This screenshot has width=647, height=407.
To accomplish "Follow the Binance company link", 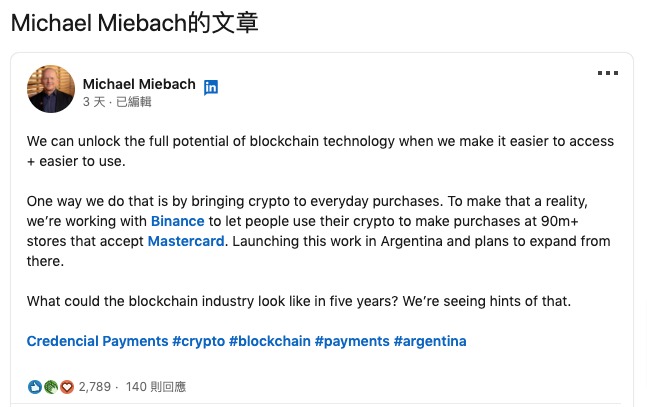I will 177,221.
